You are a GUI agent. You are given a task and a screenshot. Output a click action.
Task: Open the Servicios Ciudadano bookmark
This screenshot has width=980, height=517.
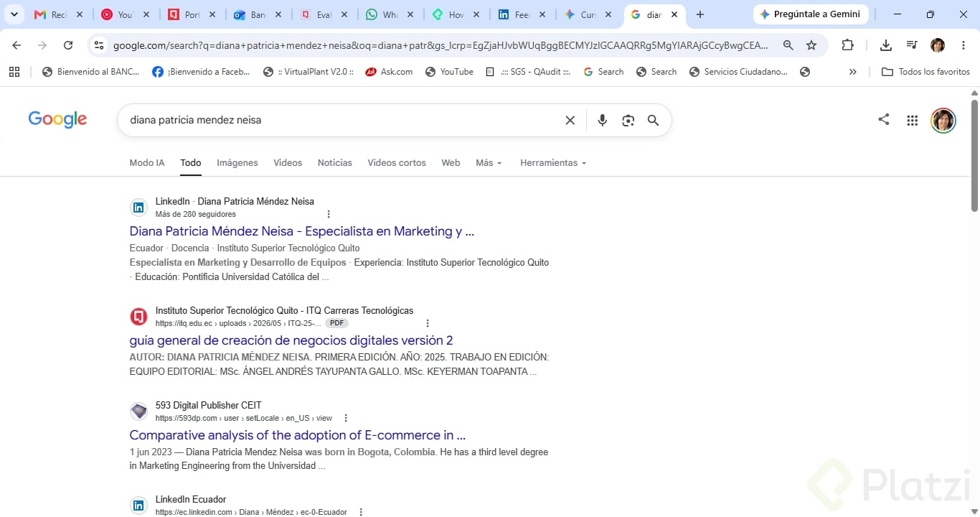click(738, 72)
